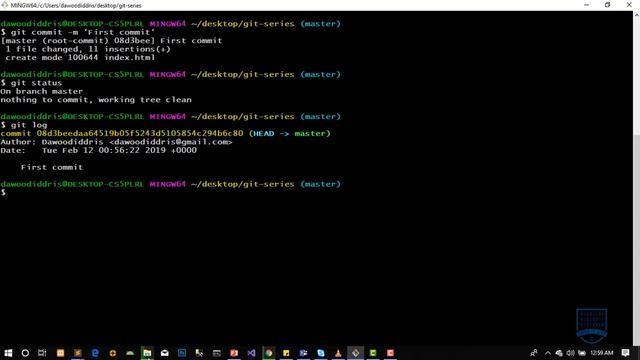Click the 'git status' command text

click(x=36, y=83)
